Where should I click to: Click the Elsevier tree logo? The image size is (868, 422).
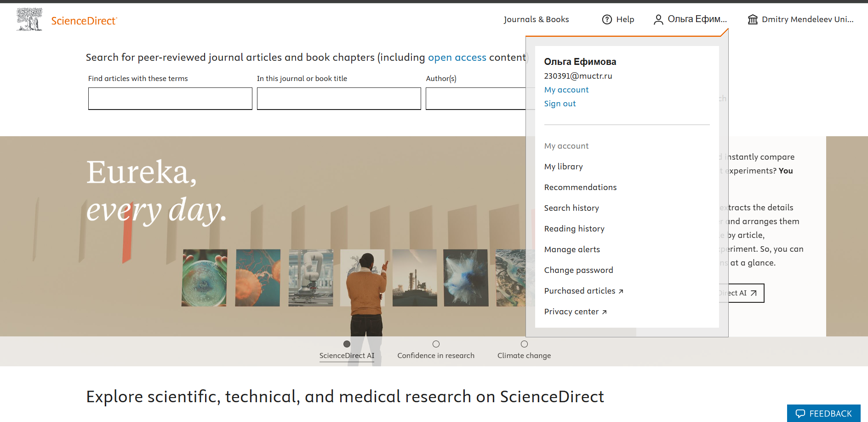coord(29,19)
